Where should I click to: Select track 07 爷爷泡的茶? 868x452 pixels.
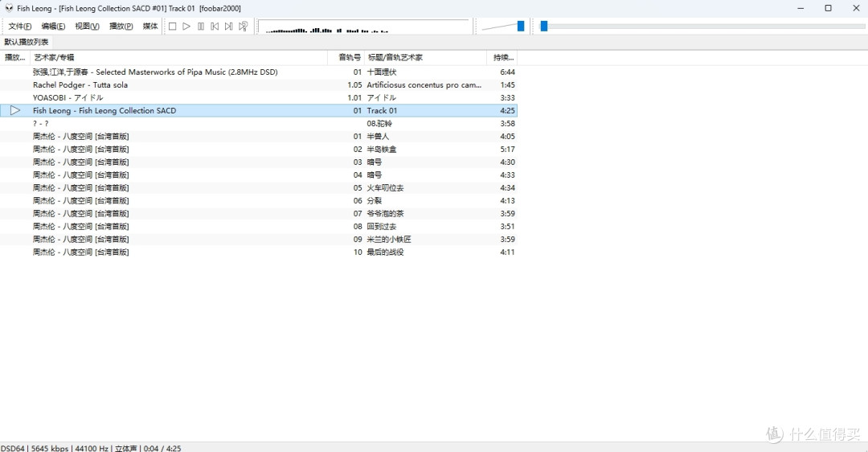coord(259,214)
